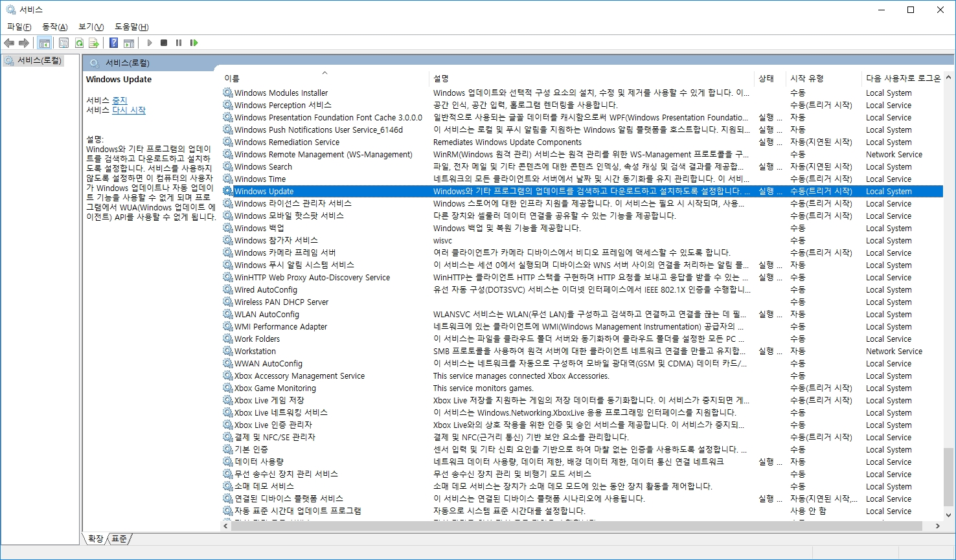This screenshot has height=560, width=956.
Task: Switch to the 표준 tab
Action: coord(119,539)
